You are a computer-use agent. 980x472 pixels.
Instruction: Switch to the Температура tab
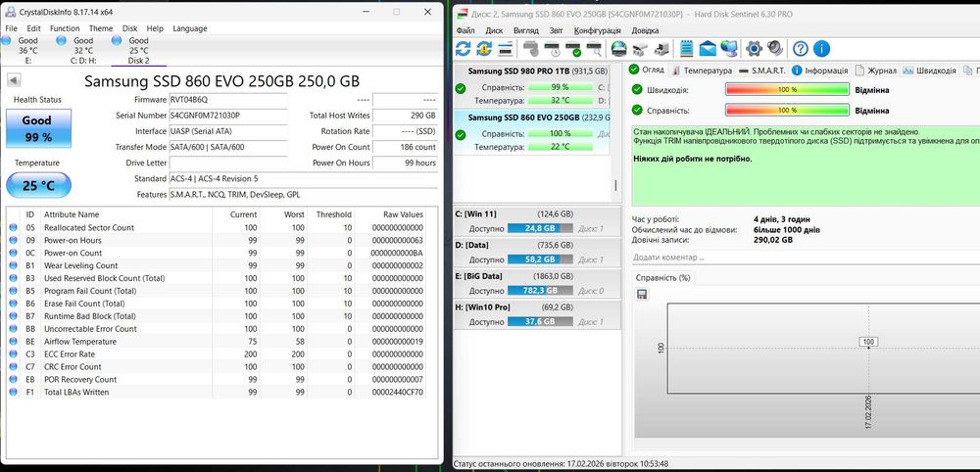click(702, 71)
